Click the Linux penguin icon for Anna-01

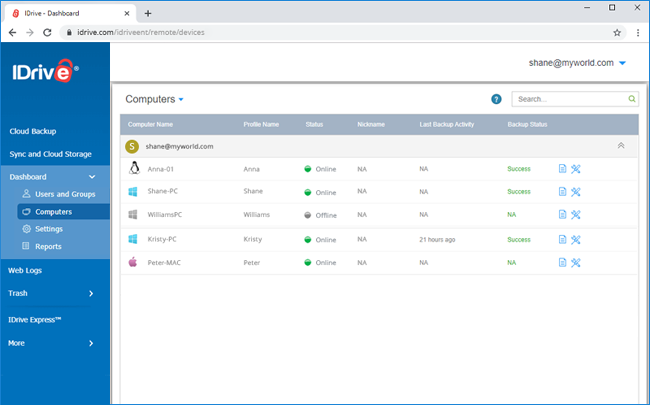coord(133,168)
